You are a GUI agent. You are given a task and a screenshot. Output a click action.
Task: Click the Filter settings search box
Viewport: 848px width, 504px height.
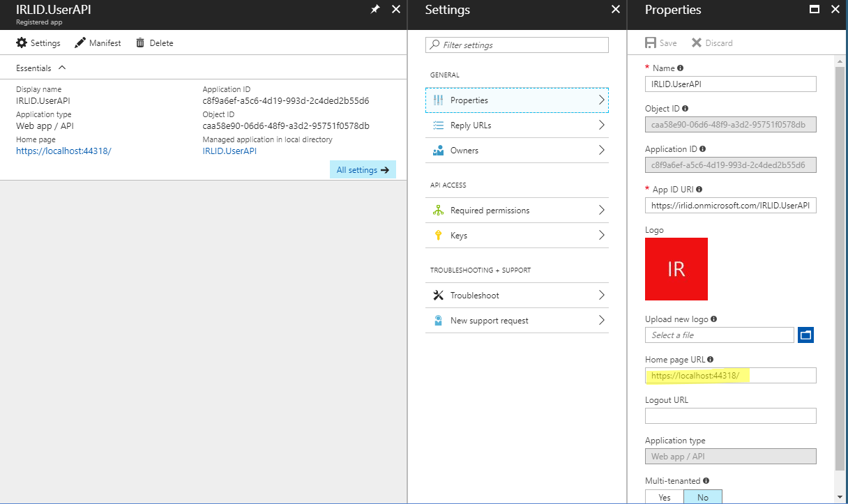coord(517,45)
